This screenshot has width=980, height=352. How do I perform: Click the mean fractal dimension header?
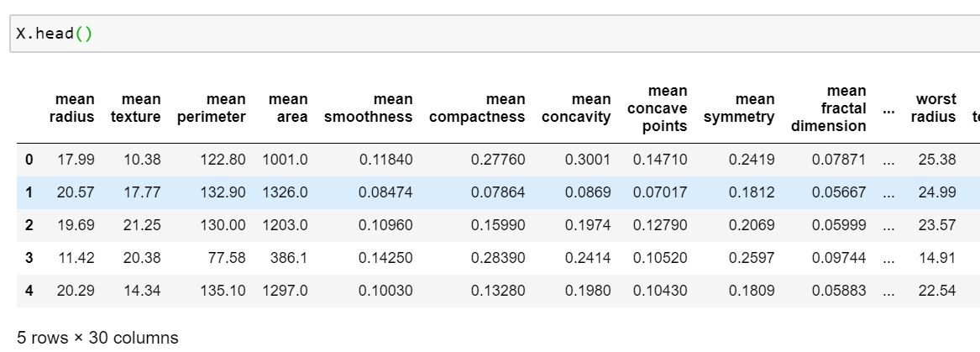pyautogui.click(x=828, y=108)
